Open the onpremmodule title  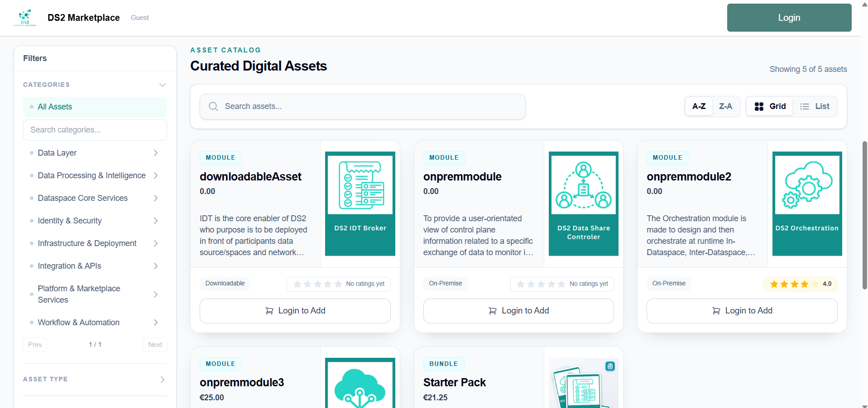tap(462, 177)
